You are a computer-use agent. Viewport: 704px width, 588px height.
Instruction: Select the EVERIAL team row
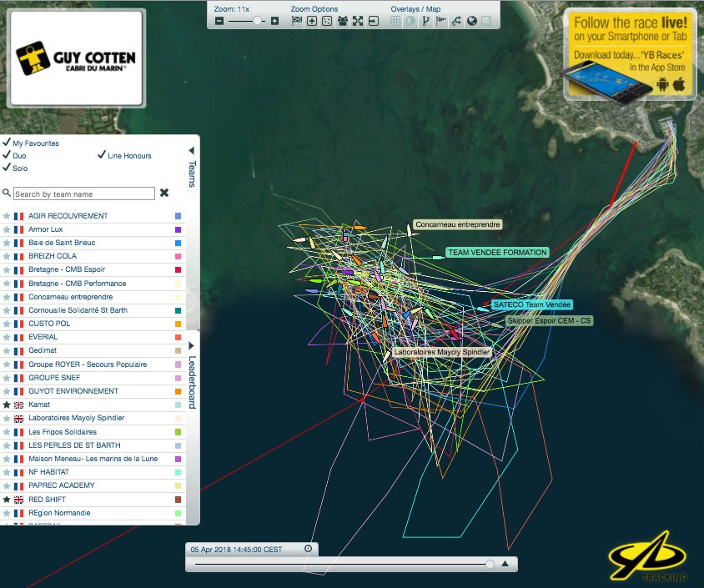click(93, 337)
